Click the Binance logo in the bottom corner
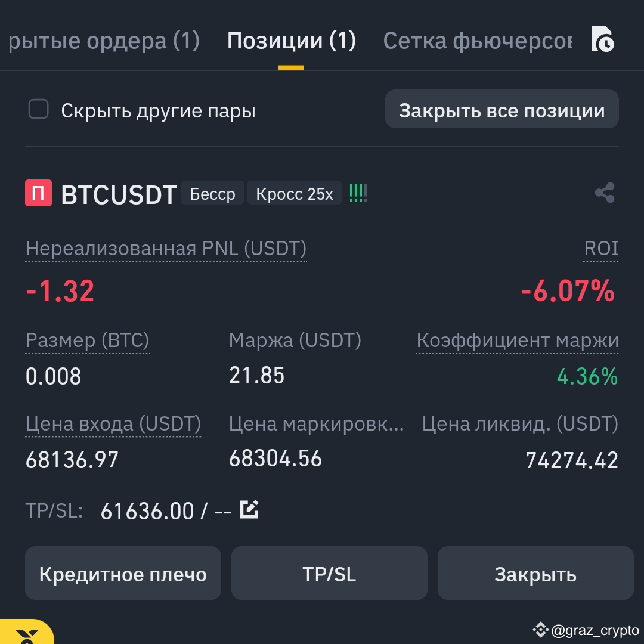The width and height of the screenshot is (644, 644). 24,636
